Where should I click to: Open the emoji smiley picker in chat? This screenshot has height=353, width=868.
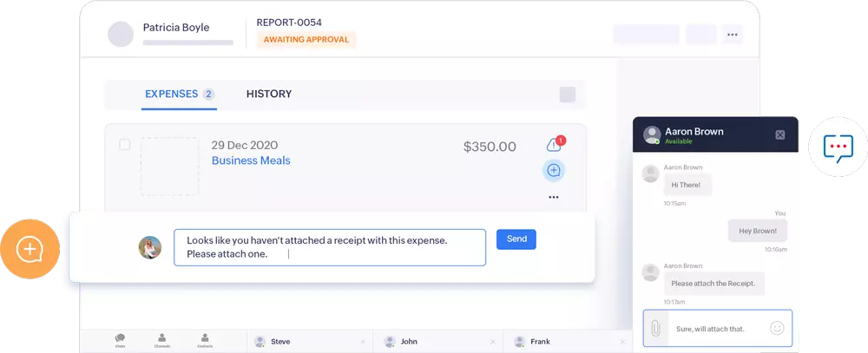click(x=777, y=328)
